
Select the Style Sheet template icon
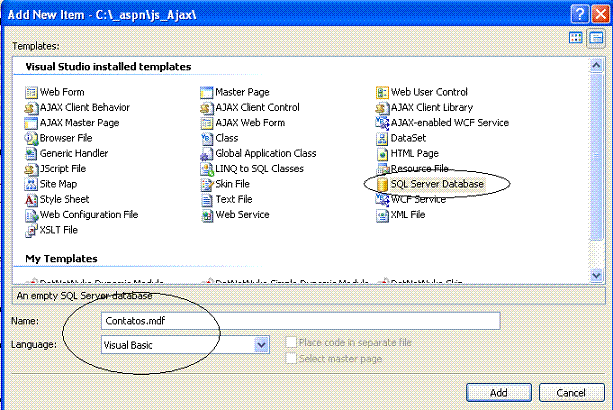pyautogui.click(x=31, y=200)
